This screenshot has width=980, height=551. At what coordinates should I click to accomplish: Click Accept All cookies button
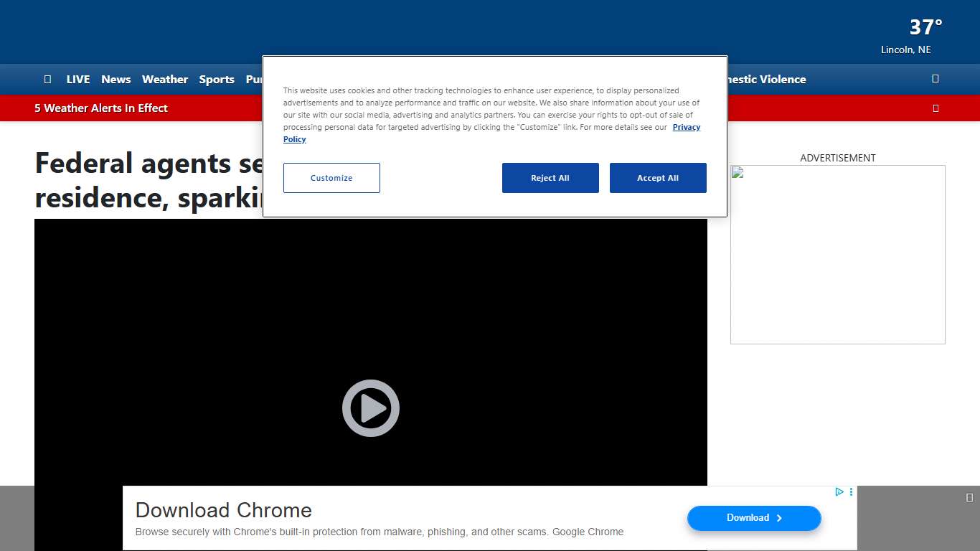657,178
